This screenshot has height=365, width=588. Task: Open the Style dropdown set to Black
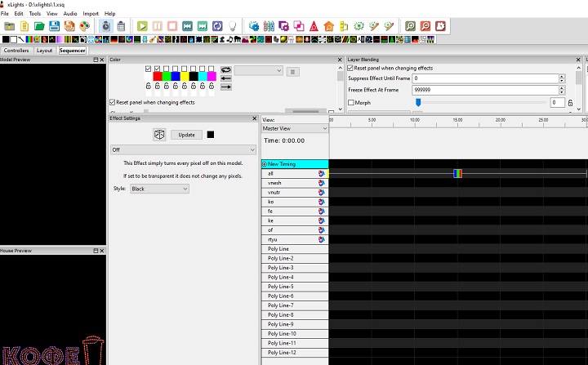(159, 189)
